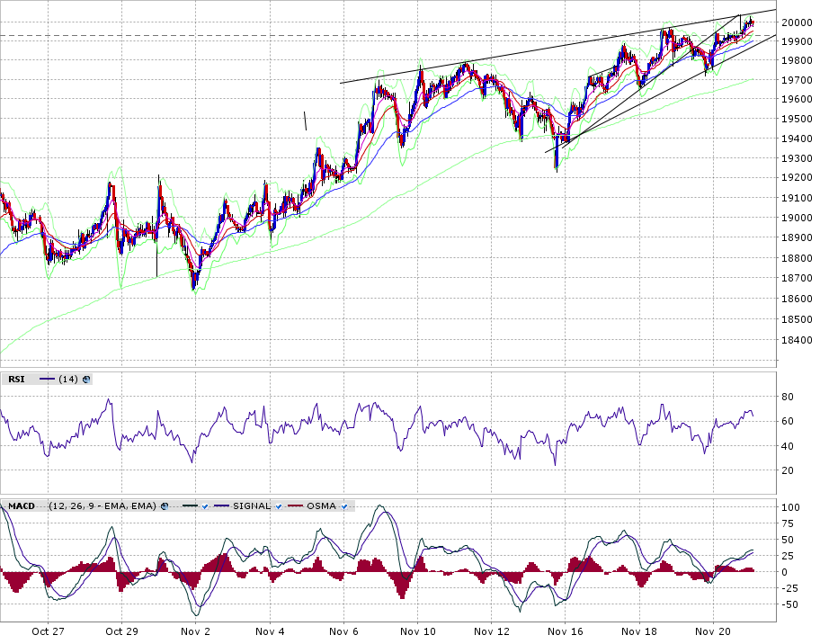Click the OSMA color swatch
The height and width of the screenshot is (644, 820).
point(296,506)
